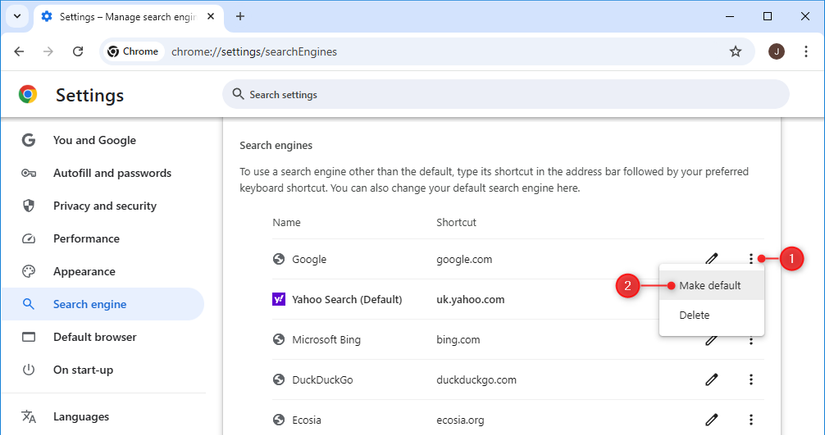Open more actions for DuckDuckGo

[750, 380]
